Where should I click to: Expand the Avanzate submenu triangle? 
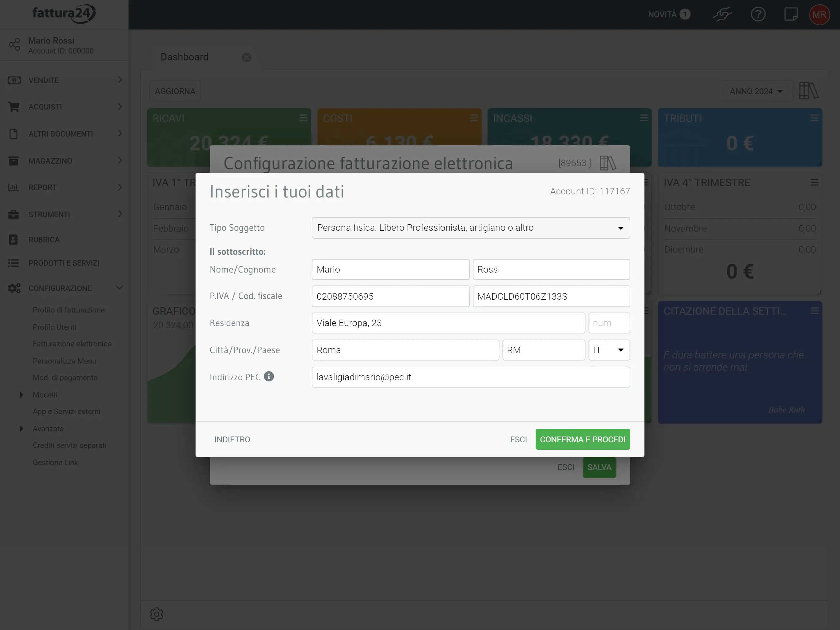click(x=21, y=428)
